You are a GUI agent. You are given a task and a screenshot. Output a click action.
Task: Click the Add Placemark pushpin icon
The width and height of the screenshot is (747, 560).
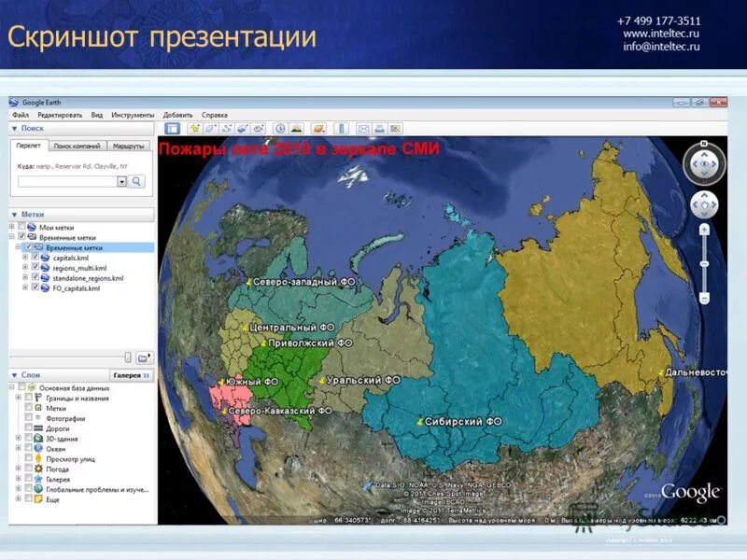pos(194,129)
